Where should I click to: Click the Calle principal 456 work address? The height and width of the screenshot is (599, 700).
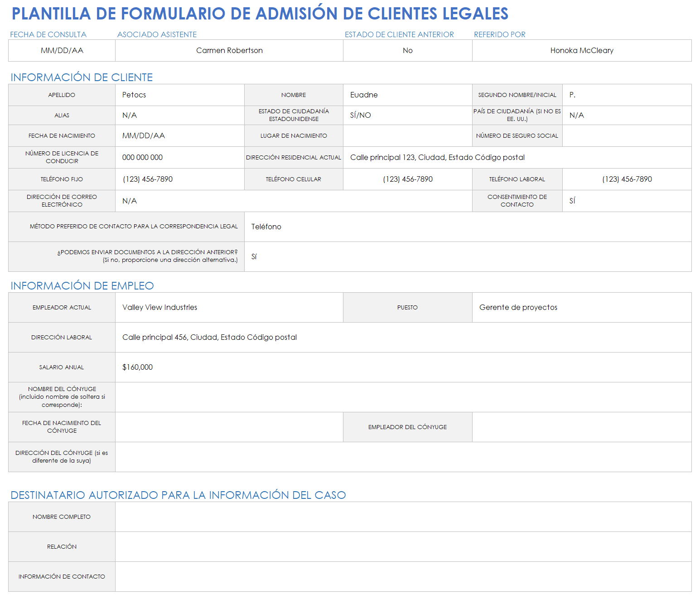click(403, 337)
